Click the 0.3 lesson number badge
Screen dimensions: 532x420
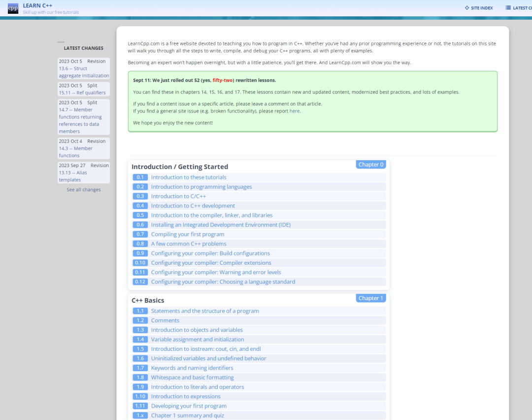(140, 196)
